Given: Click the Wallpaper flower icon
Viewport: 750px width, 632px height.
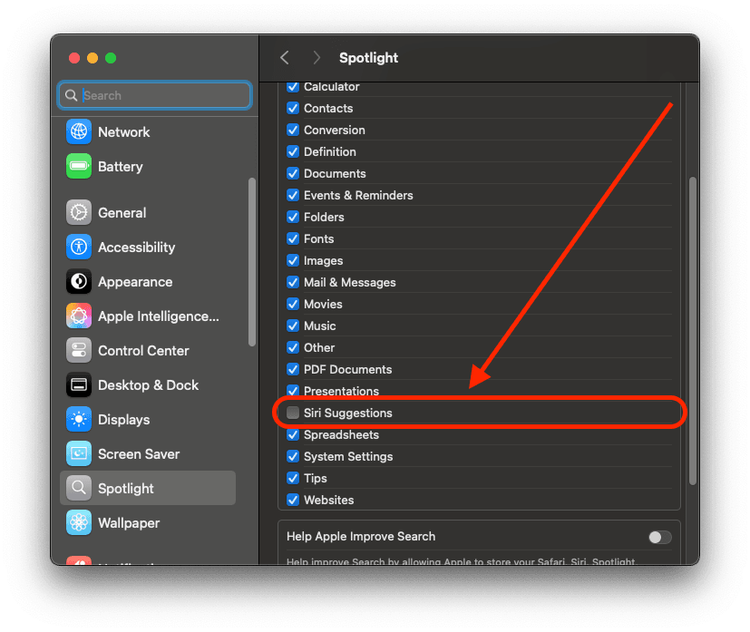Looking at the screenshot, I should (79, 522).
